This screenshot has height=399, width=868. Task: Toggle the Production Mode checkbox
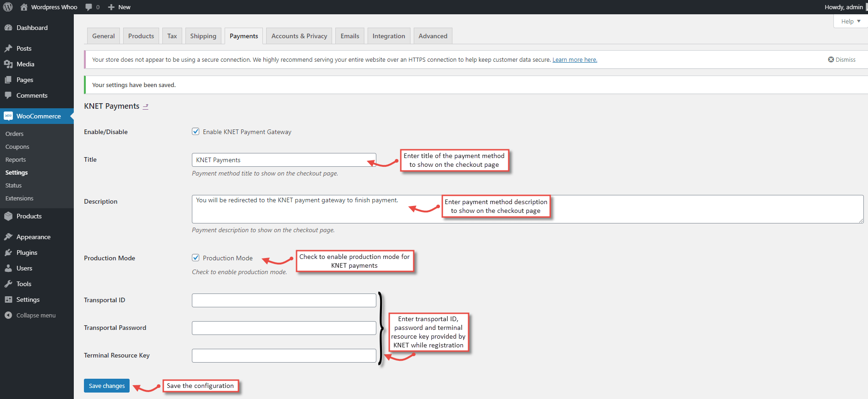coord(196,258)
